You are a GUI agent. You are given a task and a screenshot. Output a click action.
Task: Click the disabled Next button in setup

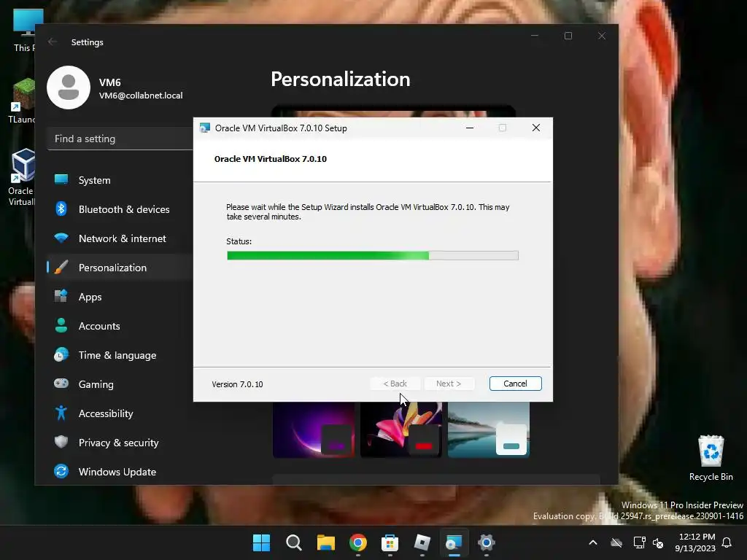tap(449, 384)
